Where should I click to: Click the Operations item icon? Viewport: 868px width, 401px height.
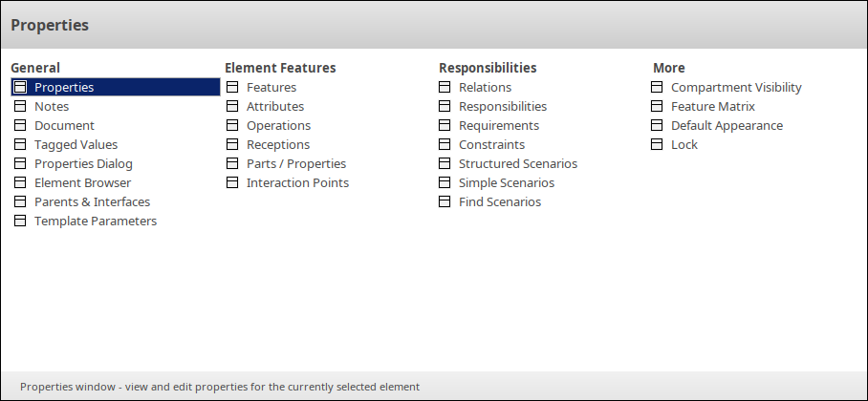tap(232, 125)
